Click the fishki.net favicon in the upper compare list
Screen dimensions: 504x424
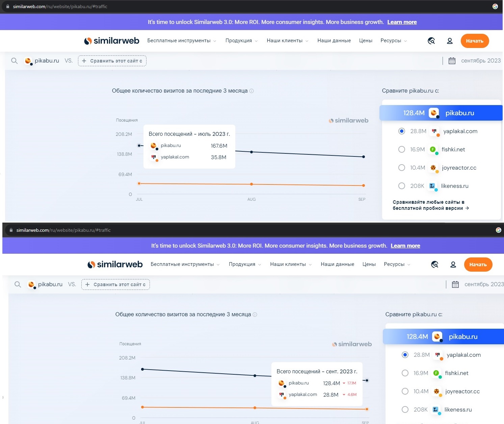click(433, 150)
